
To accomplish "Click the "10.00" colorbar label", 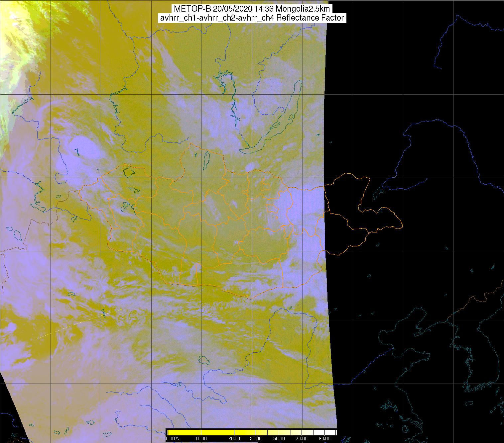I will coord(201,438).
